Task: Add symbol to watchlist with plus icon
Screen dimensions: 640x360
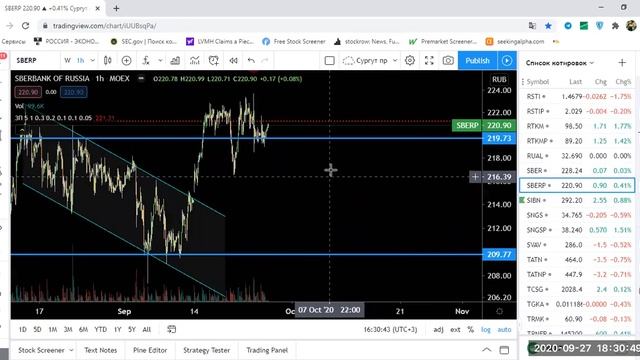Action: click(622, 62)
